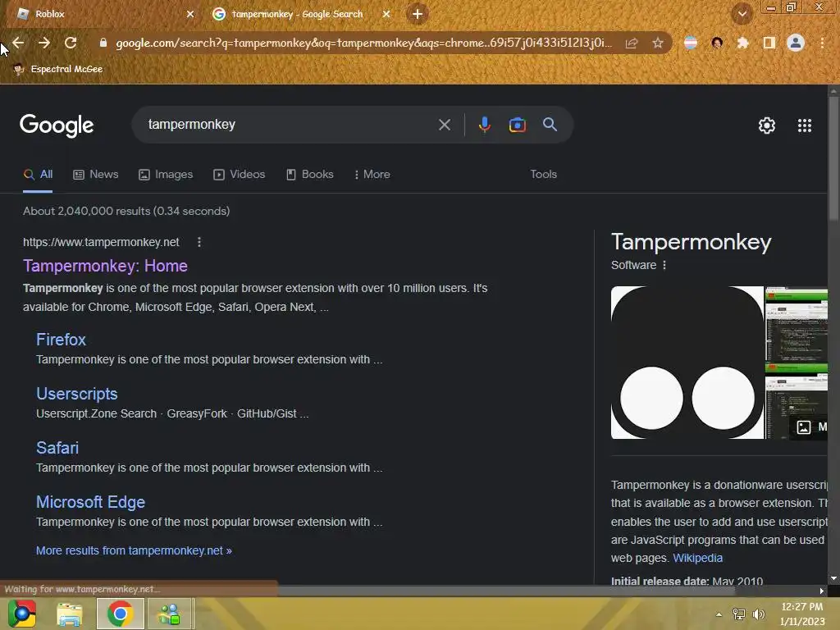Open the Tampermonkey logo thumbnail
This screenshot has width=840, height=630.
coord(687,363)
